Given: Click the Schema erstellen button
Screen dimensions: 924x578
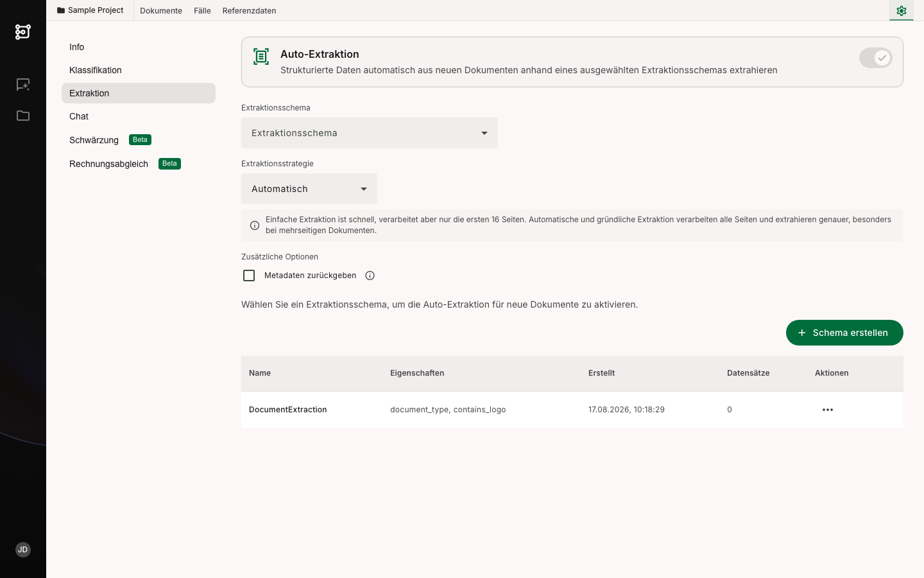Looking at the screenshot, I should coord(844,333).
